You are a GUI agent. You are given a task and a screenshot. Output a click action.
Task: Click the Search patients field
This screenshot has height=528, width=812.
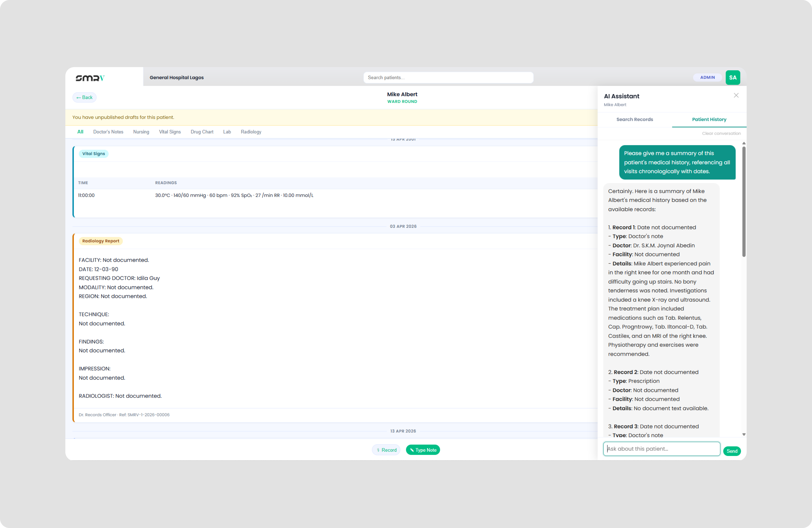[x=448, y=77]
